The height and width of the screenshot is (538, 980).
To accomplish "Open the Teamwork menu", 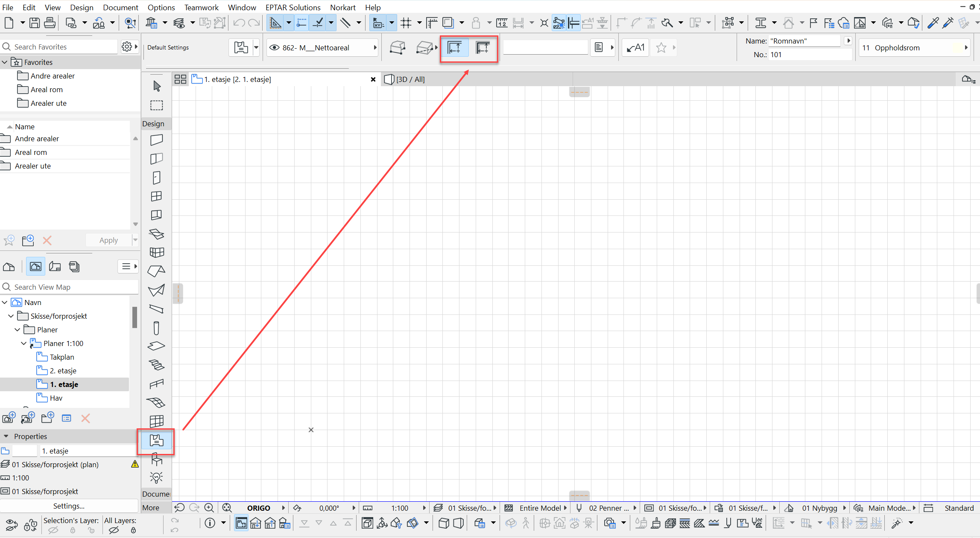I will 201,7.
